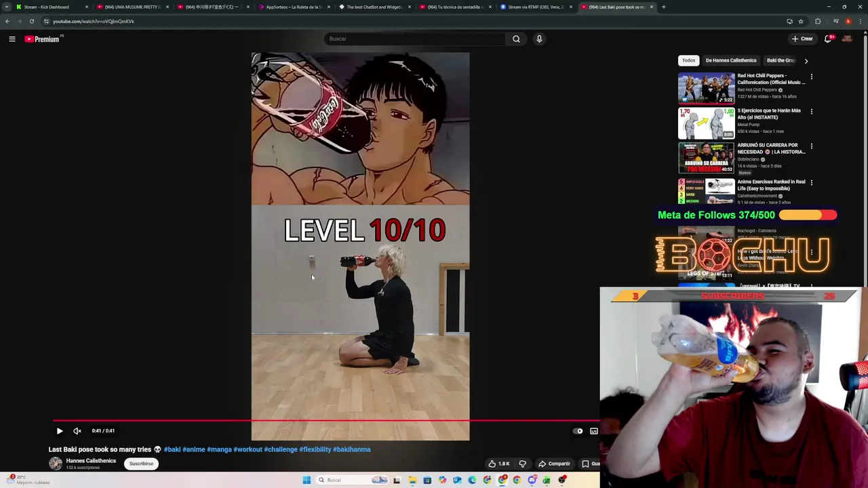This screenshot has width=868, height=488.
Task: Click the search magnifier button
Action: point(516,39)
